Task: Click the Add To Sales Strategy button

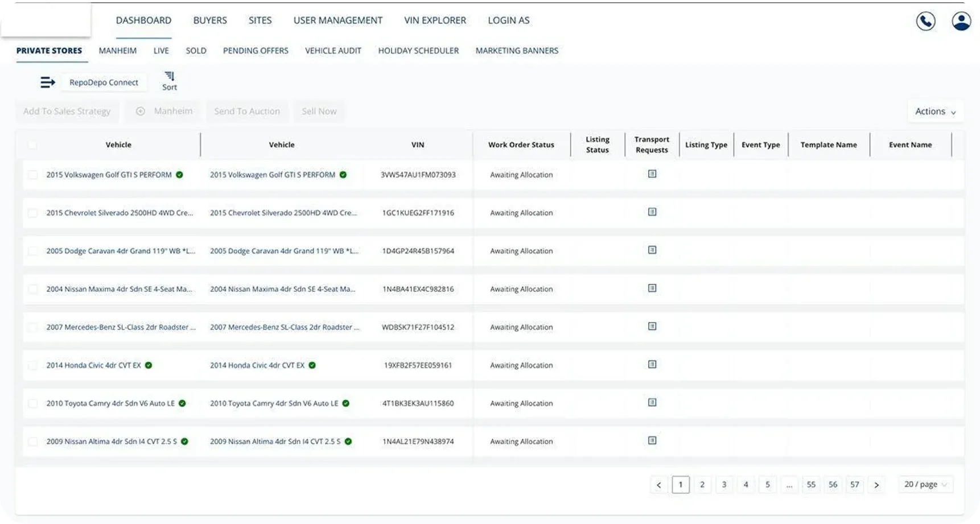Action: pyautogui.click(x=67, y=112)
